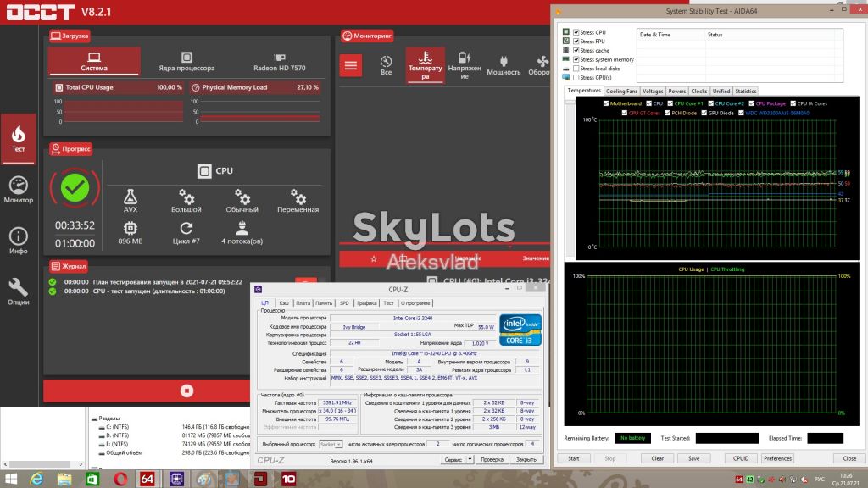Open the OCCT monitoring hamburger menu
868x488 pixels.
[x=351, y=66]
